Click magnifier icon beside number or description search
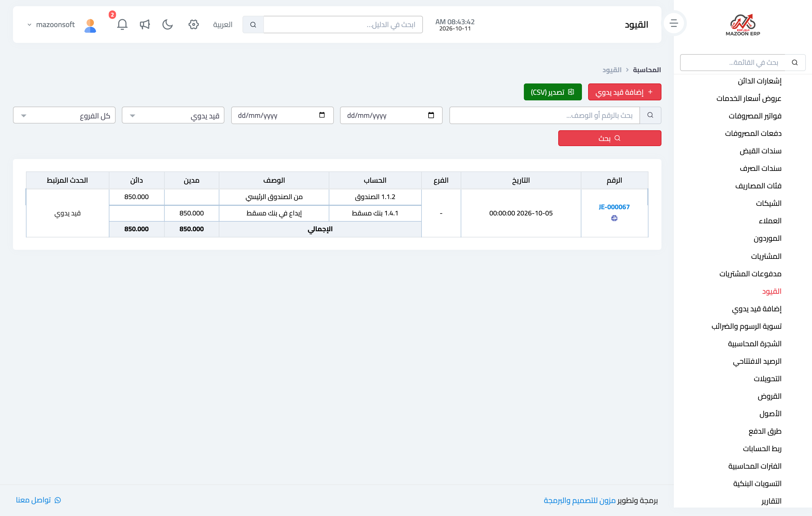The height and width of the screenshot is (516, 812). 650,115
